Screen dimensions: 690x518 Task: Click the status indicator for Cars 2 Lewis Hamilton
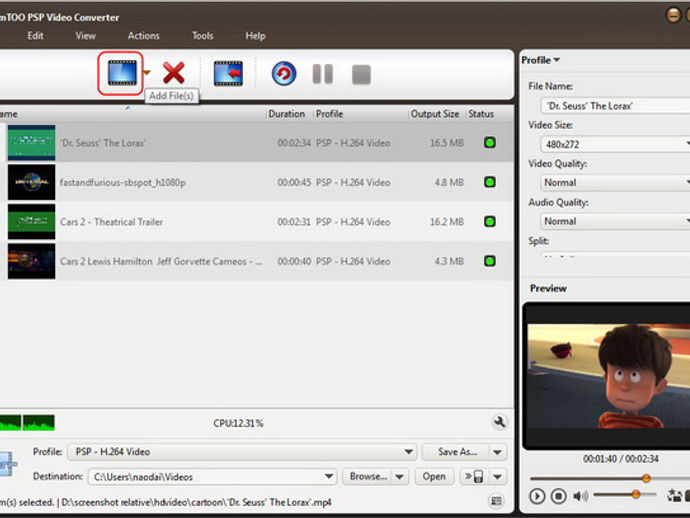[490, 261]
